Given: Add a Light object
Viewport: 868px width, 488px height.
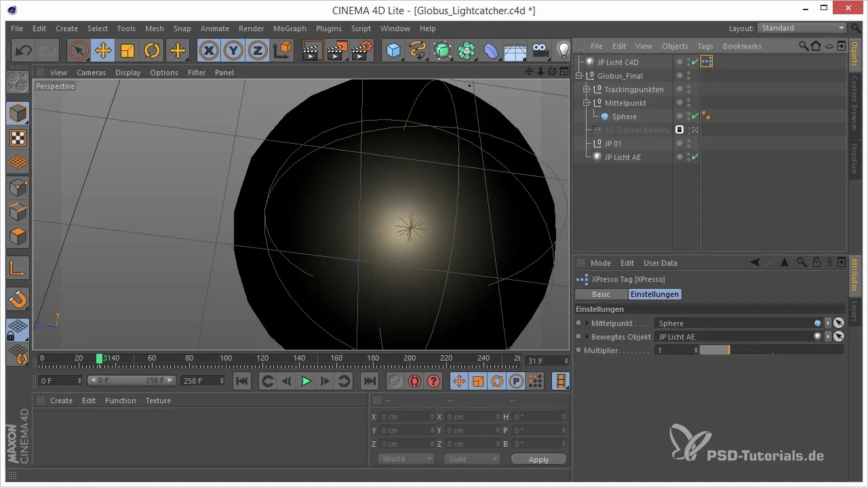Looking at the screenshot, I should coord(563,50).
